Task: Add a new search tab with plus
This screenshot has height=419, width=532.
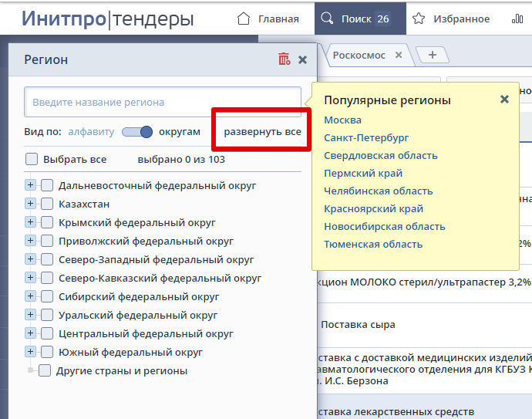Action: (432, 55)
